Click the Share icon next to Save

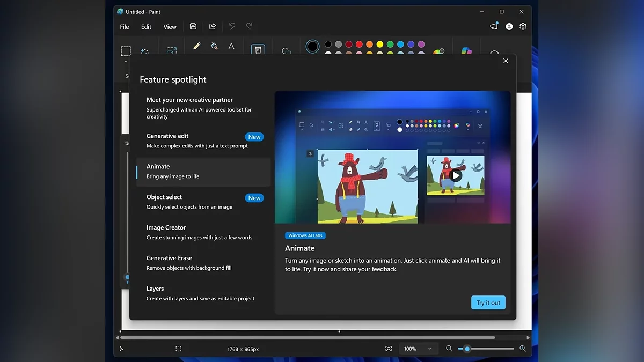213,26
